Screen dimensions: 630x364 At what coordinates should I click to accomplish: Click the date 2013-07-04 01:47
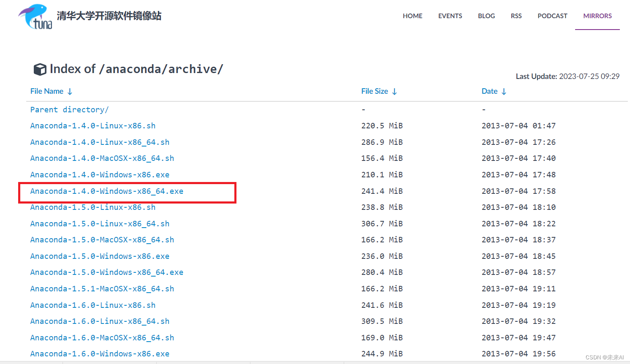click(519, 126)
